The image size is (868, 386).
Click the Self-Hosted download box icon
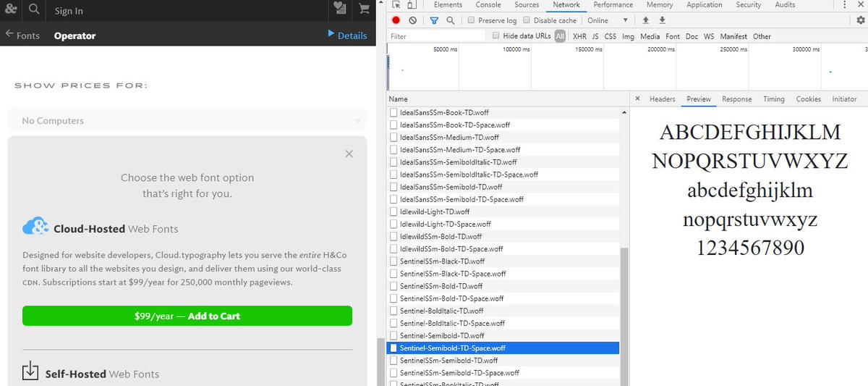click(x=30, y=371)
